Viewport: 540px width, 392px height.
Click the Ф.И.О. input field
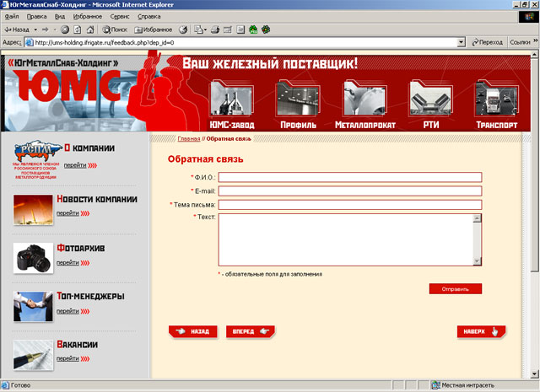(x=350, y=177)
